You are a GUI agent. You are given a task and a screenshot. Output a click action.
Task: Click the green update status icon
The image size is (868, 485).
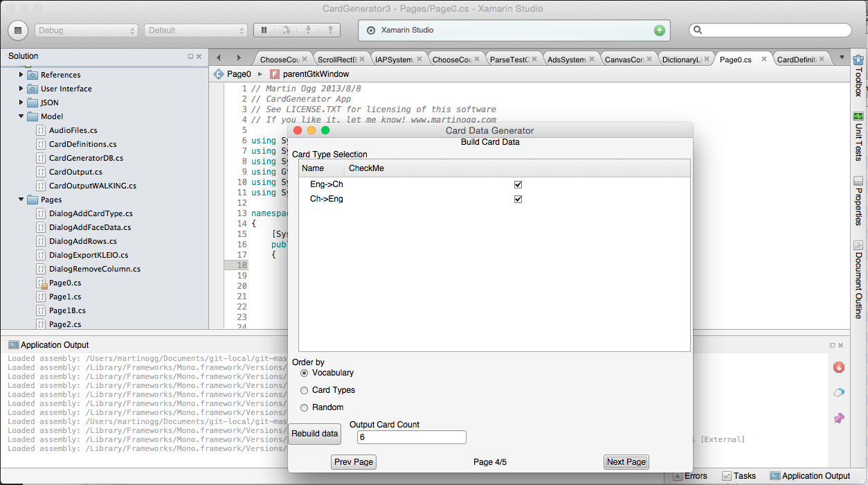(659, 30)
